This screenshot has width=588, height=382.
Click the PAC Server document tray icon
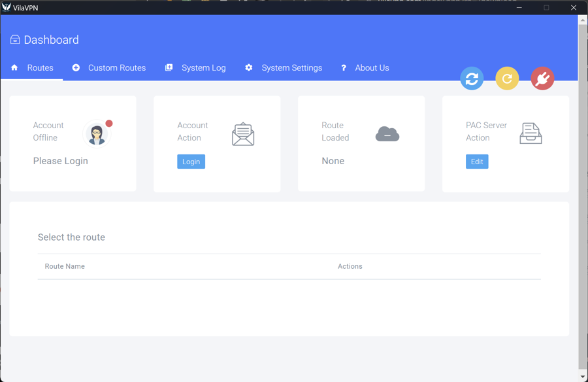[x=531, y=133]
